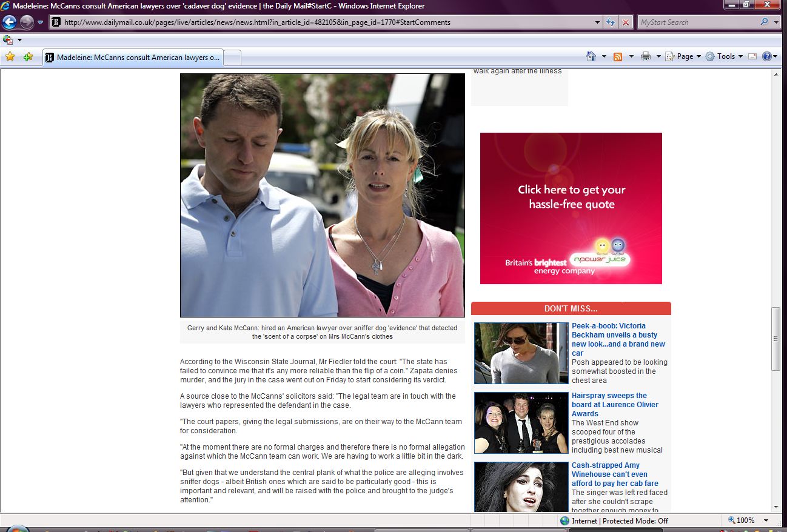
Task: Click the npower hassle-free quote advertisement
Action: point(571,208)
